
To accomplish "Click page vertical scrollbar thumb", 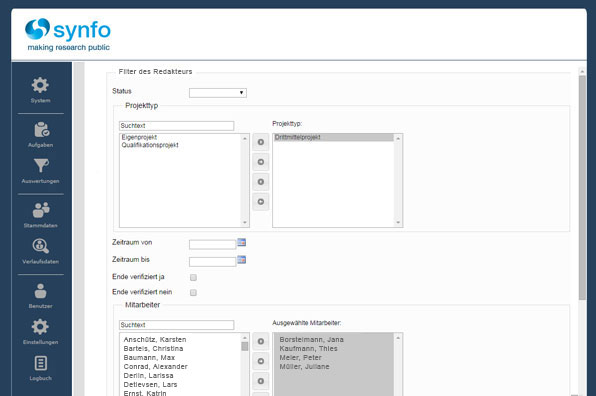I will pos(582,188).
